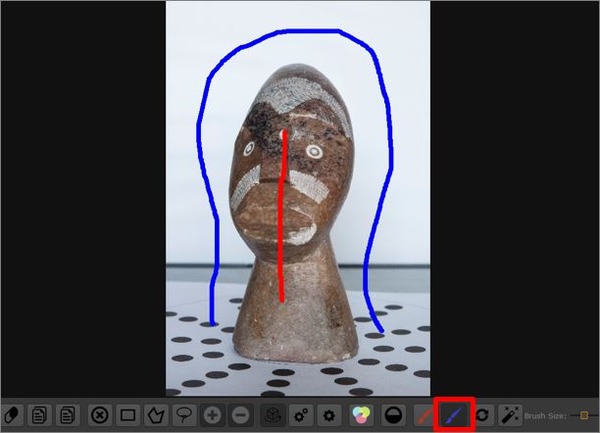Screen dimensions: 600x433
Task: Click the circled X clear-selection icon
Action: click(100, 415)
